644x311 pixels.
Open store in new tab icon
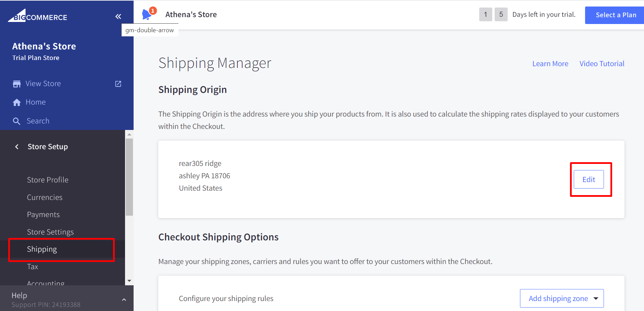(x=118, y=84)
